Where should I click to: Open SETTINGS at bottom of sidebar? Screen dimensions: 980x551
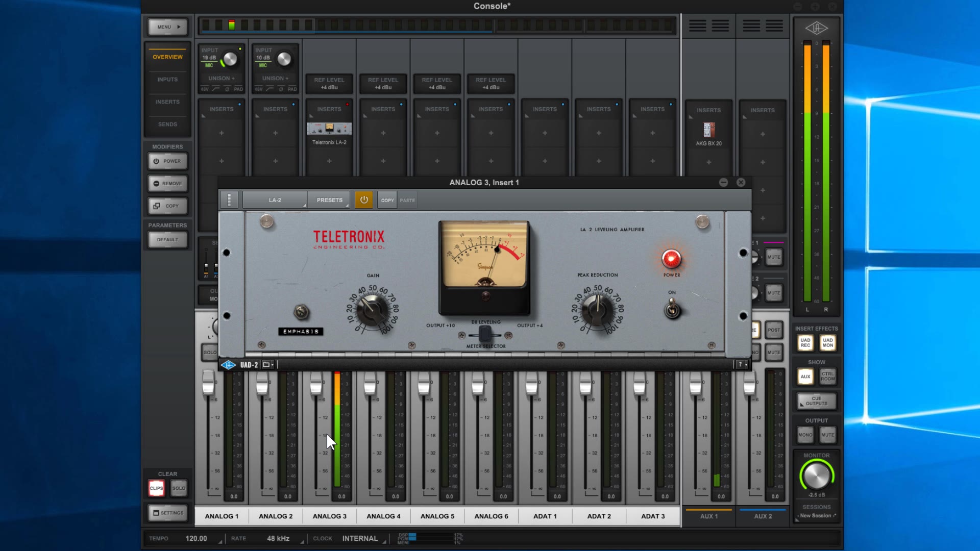point(167,513)
